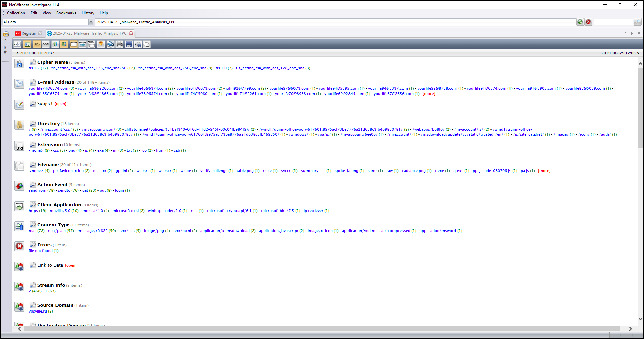Go to previous time range arrow
This screenshot has height=339, width=644.
(x=17, y=53)
